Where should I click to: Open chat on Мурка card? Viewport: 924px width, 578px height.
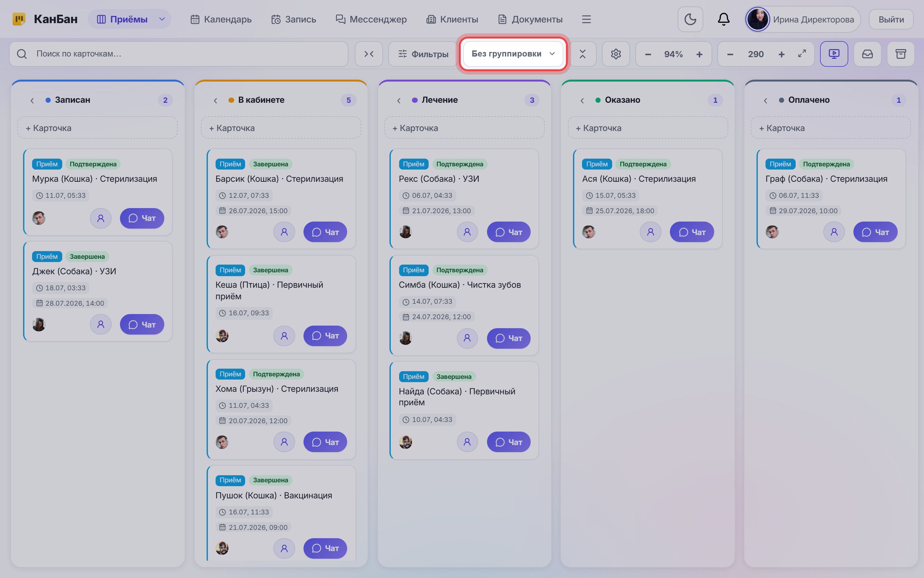click(x=142, y=218)
